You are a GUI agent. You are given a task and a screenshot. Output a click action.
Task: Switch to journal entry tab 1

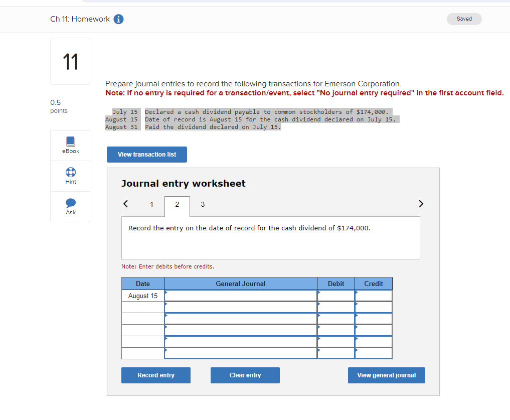[x=151, y=204]
